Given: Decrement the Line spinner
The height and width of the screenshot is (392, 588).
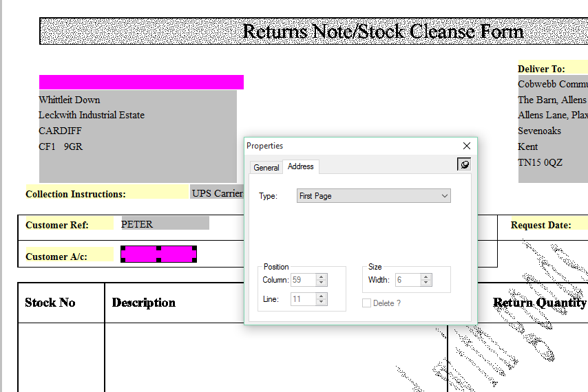Looking at the screenshot, I should coord(322,303).
